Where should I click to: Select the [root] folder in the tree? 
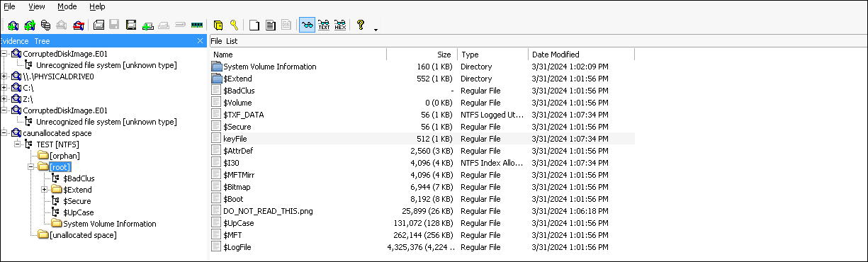tap(60, 167)
